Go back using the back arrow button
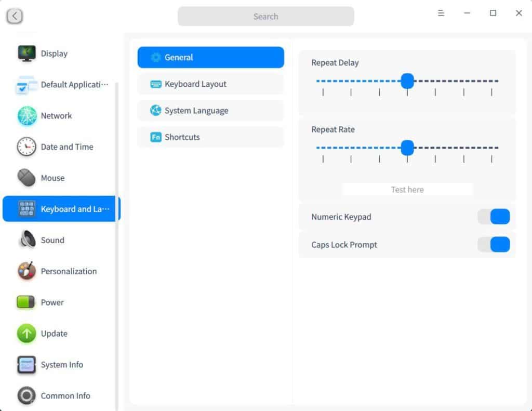 (15, 16)
